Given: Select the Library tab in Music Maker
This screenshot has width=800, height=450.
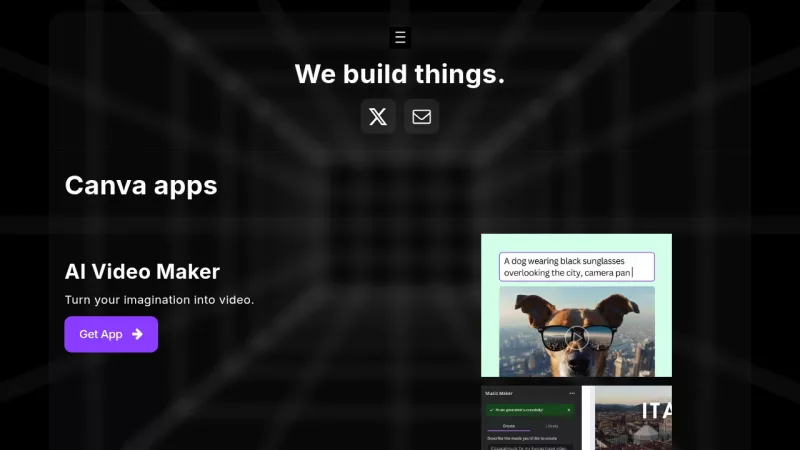Looking at the screenshot, I should 552,426.
